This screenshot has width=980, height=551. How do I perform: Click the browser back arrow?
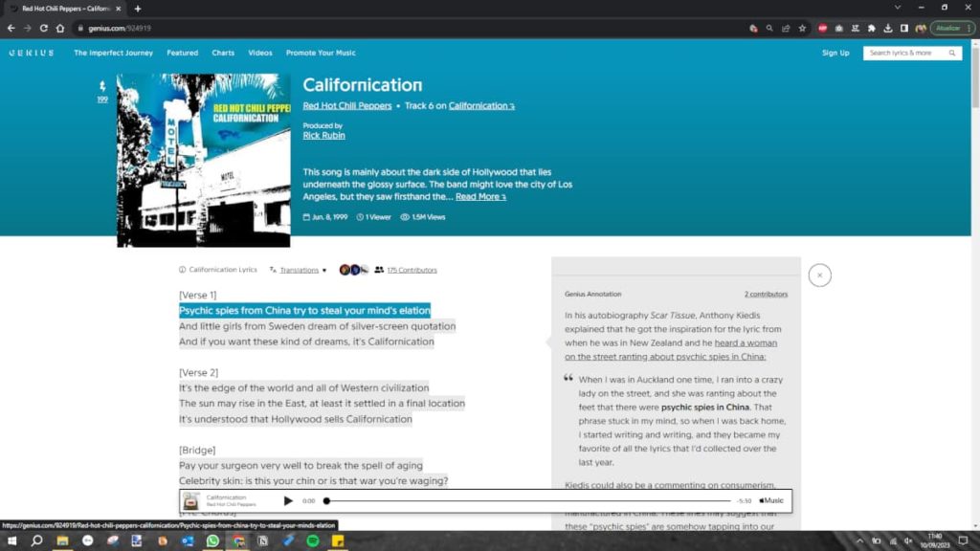tap(11, 28)
